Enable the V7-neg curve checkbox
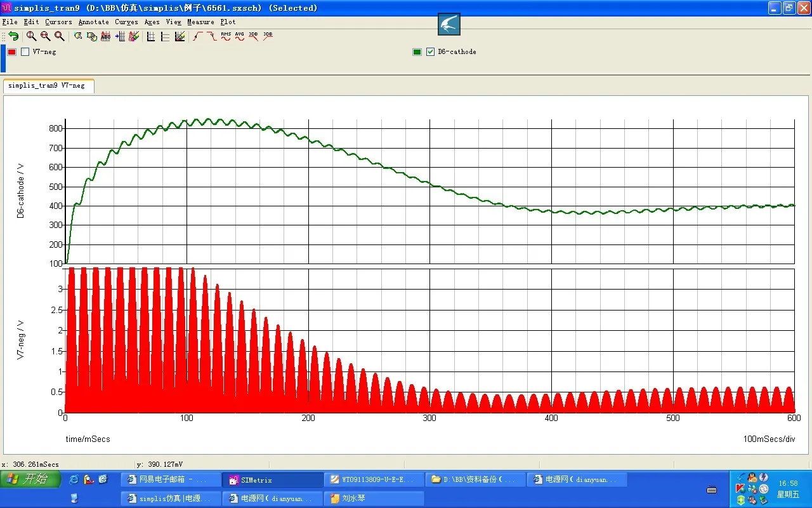The height and width of the screenshot is (508, 812). pyautogui.click(x=25, y=52)
